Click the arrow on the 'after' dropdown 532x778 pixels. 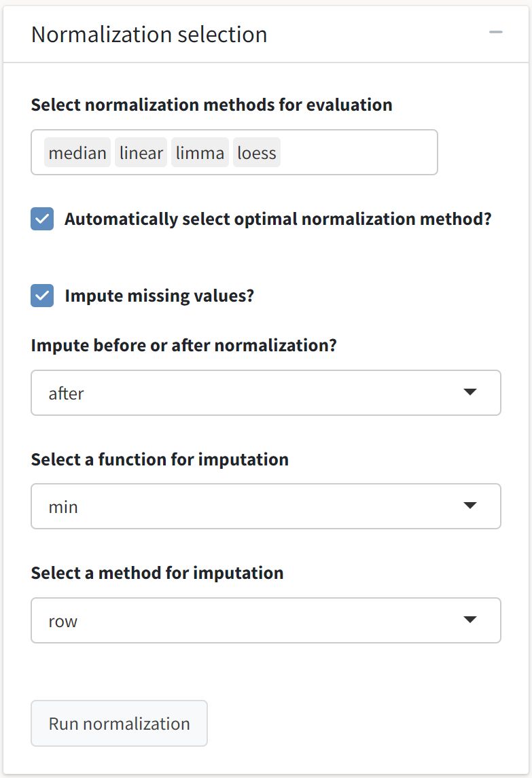click(x=469, y=393)
